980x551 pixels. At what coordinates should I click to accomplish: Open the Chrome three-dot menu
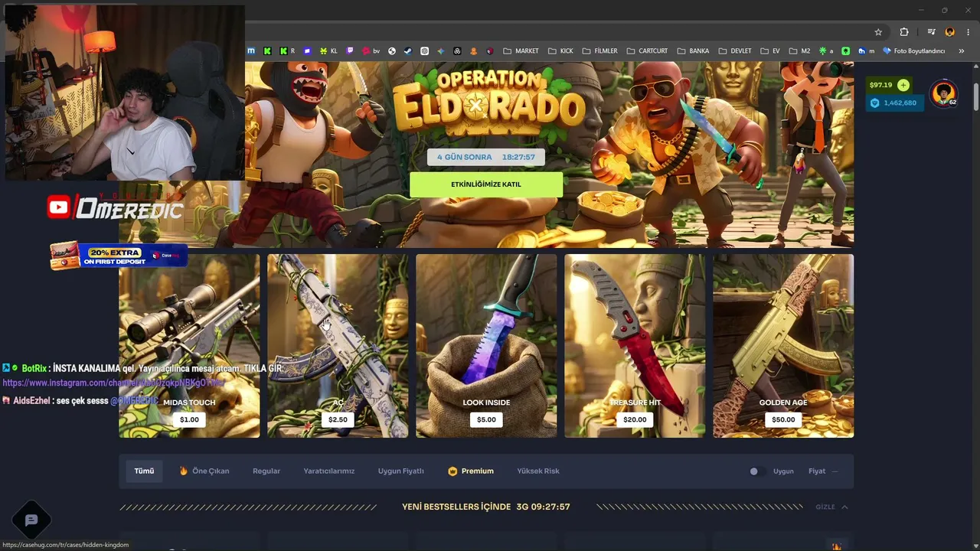(x=969, y=32)
